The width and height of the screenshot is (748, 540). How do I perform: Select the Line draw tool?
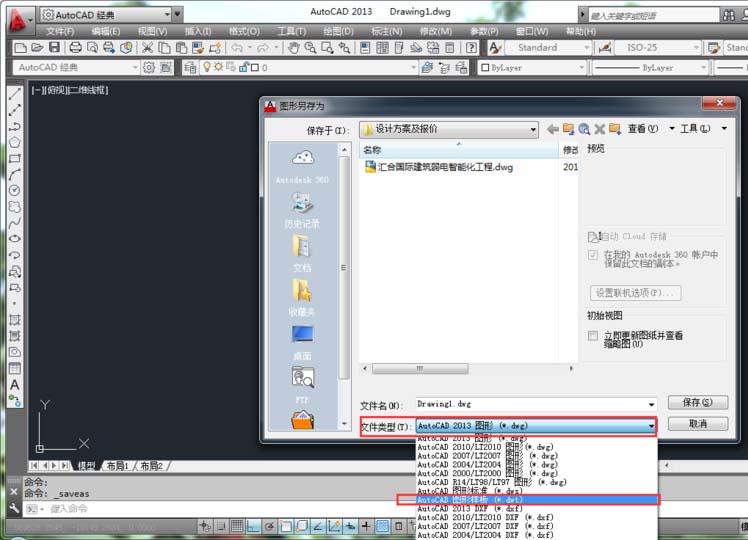tap(15, 93)
